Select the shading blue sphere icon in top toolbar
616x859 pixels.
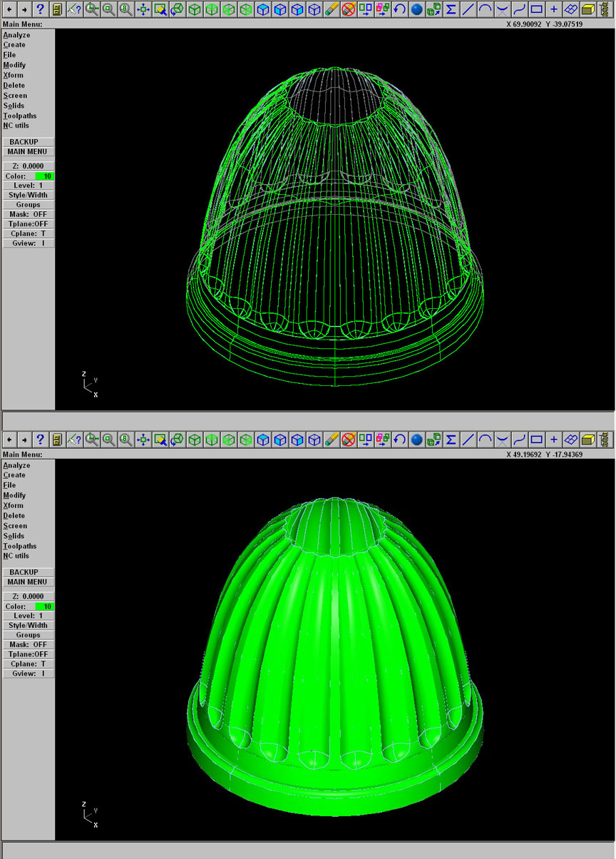417,9
